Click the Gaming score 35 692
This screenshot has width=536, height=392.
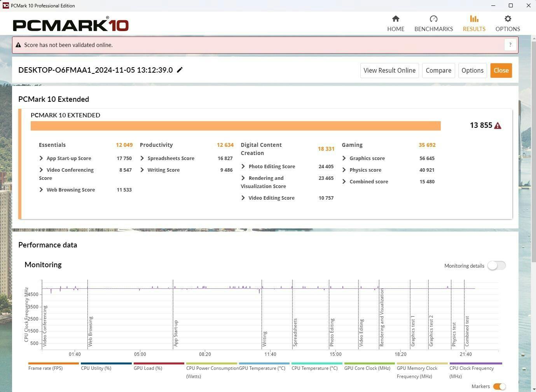427,145
